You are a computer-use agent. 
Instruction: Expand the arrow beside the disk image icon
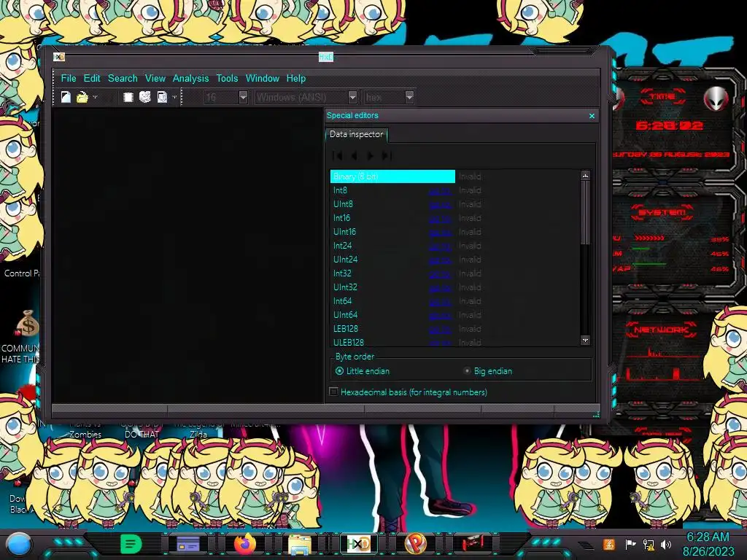click(174, 97)
